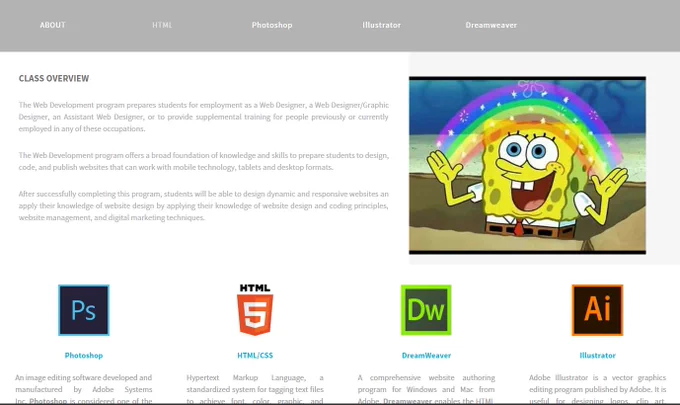
Task: Click the Illustrator Ai logo icon
Action: tap(597, 310)
